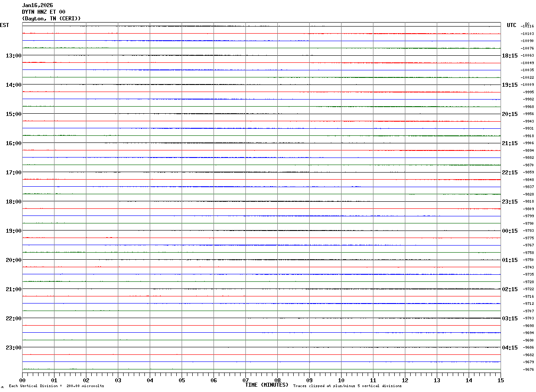Click the TIME (MINUTES) axis title
Viewport: 536px width, 392px height.
pyautogui.click(x=267, y=385)
